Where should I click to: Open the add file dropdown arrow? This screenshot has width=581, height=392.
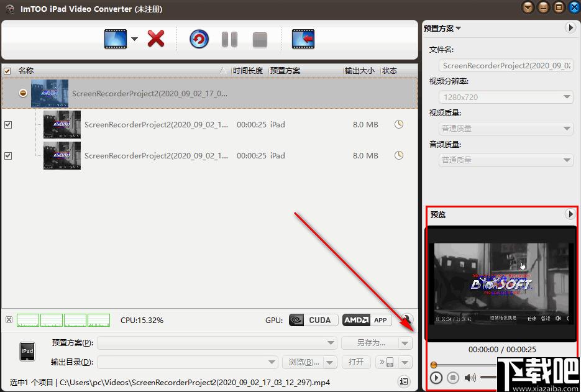click(x=134, y=39)
